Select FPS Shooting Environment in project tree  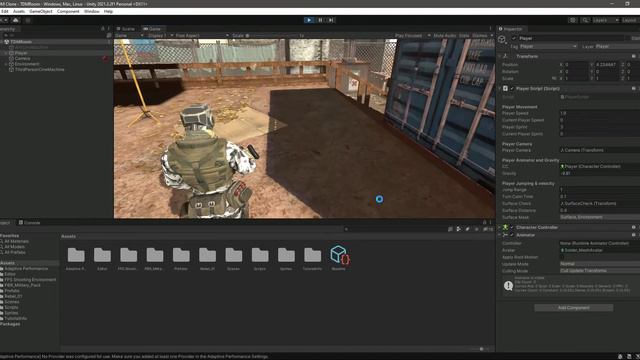pos(30,280)
